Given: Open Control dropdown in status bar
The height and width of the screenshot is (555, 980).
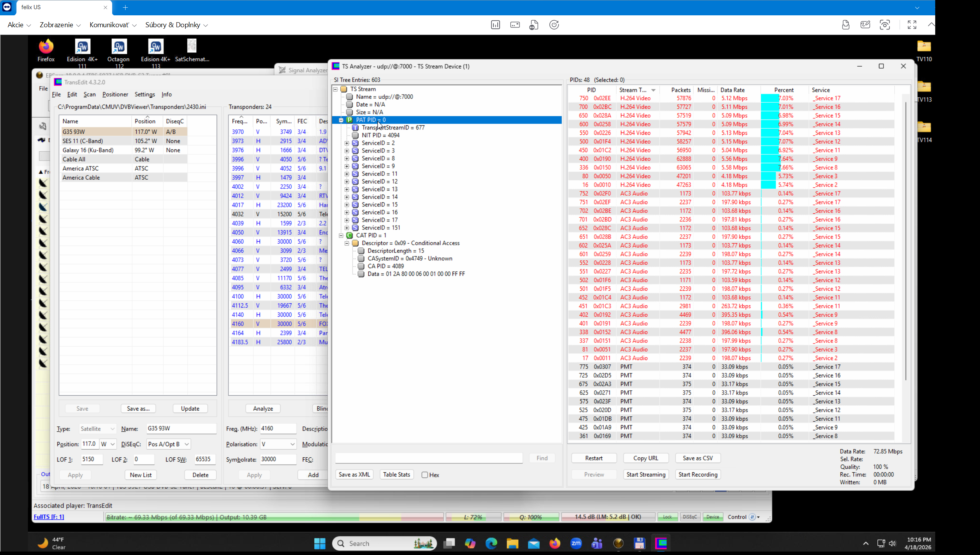Looking at the screenshot, I should point(743,517).
